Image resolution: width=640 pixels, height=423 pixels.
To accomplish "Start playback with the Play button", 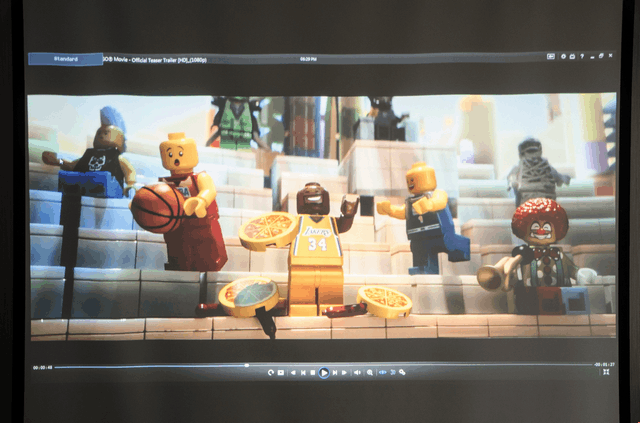I will pos(324,372).
